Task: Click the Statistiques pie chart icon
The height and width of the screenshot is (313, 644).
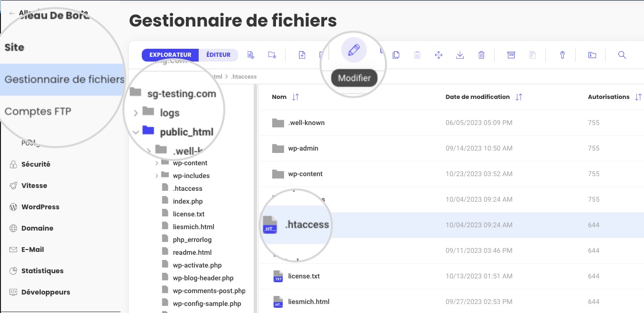Action: [13, 271]
